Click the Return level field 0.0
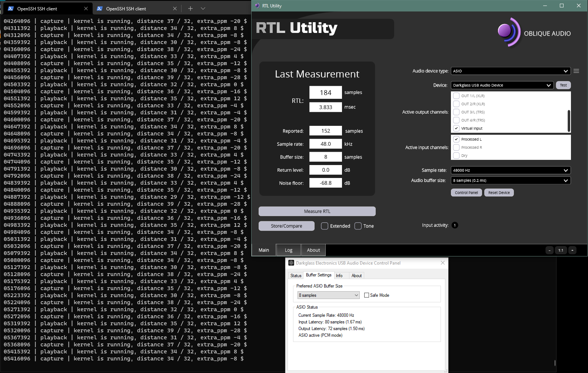The width and height of the screenshot is (588, 373). (x=326, y=170)
